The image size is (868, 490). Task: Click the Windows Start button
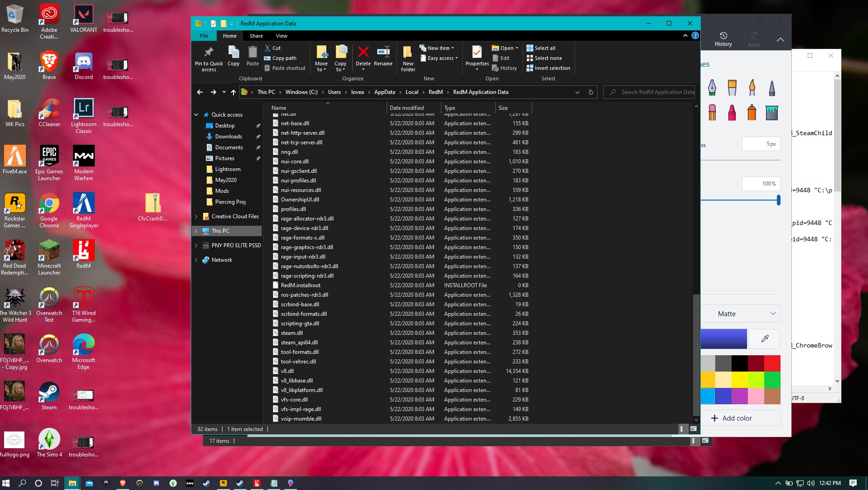6,483
